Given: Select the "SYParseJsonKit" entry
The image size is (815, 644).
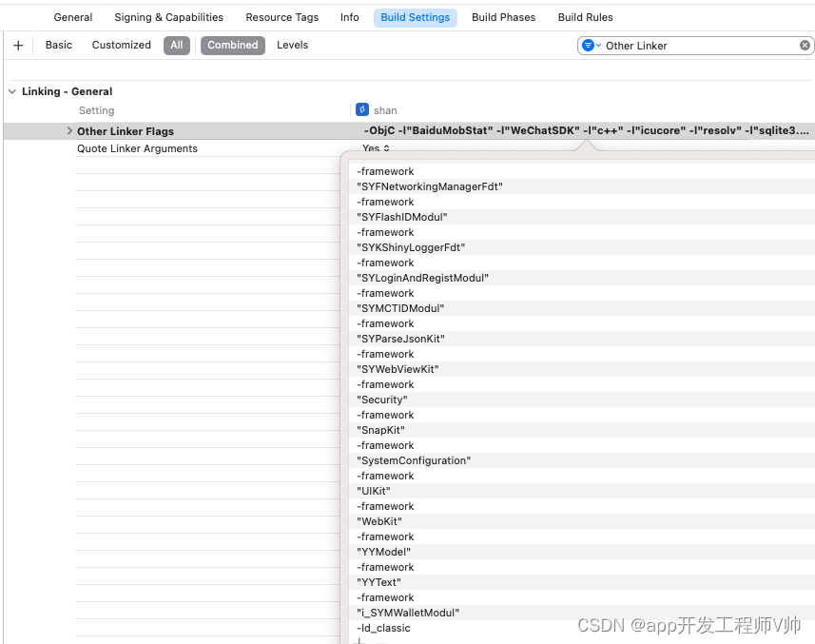Looking at the screenshot, I should coord(400,339).
